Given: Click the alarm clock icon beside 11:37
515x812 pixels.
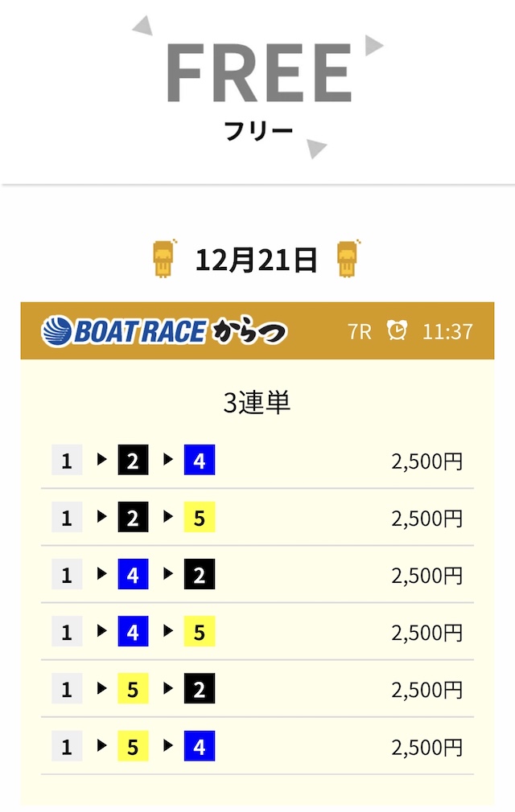Looking at the screenshot, I should tap(397, 330).
